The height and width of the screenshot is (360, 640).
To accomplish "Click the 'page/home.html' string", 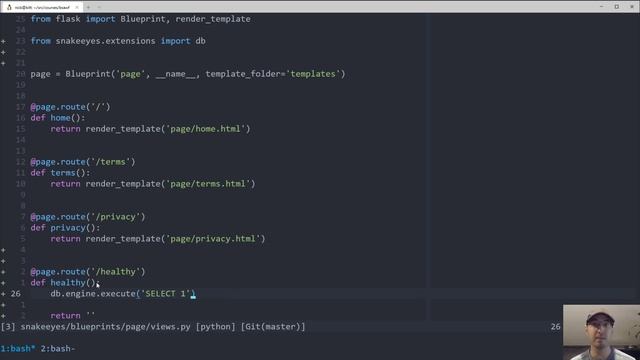I will (205, 129).
